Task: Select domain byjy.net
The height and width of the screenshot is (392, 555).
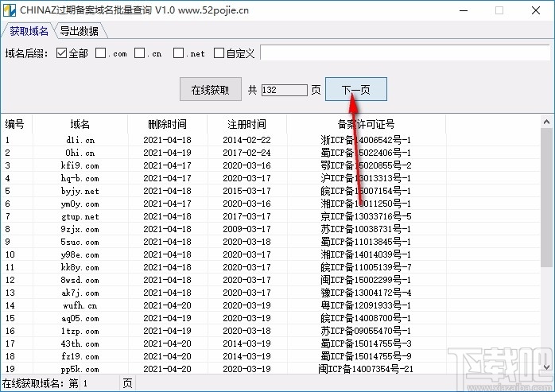Action: (x=80, y=191)
